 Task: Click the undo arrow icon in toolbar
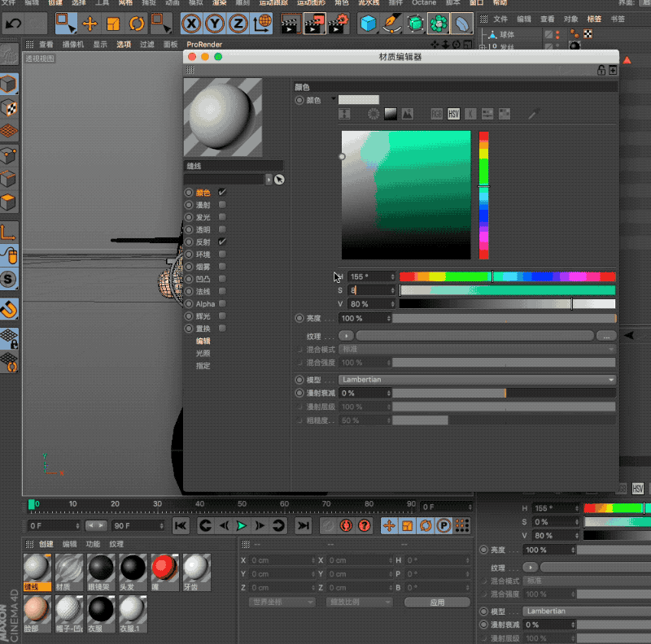[x=14, y=24]
